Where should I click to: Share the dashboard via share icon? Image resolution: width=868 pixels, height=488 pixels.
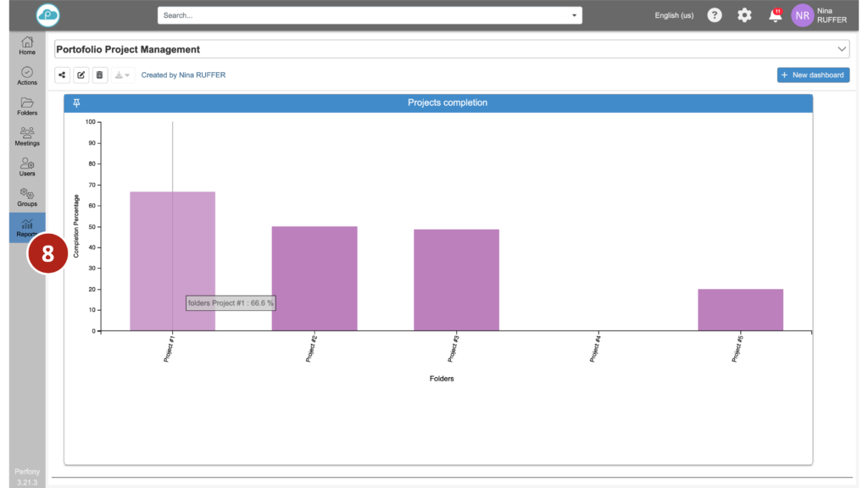(63, 75)
